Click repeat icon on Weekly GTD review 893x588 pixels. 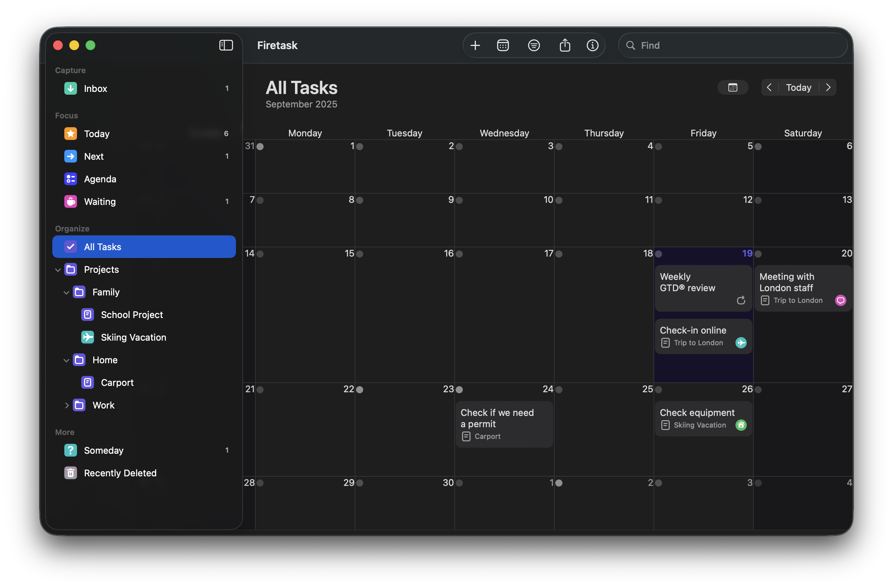pyautogui.click(x=741, y=300)
